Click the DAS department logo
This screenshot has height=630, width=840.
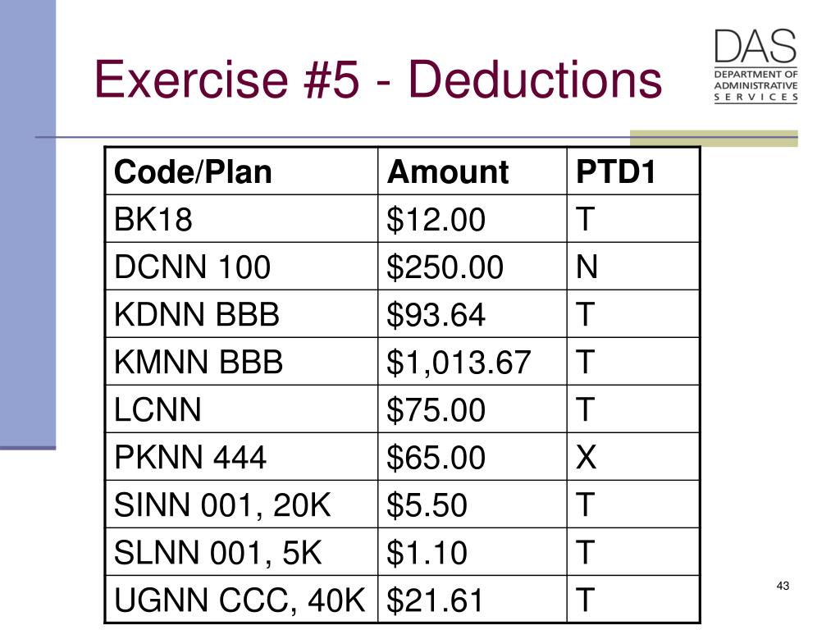[x=756, y=66]
